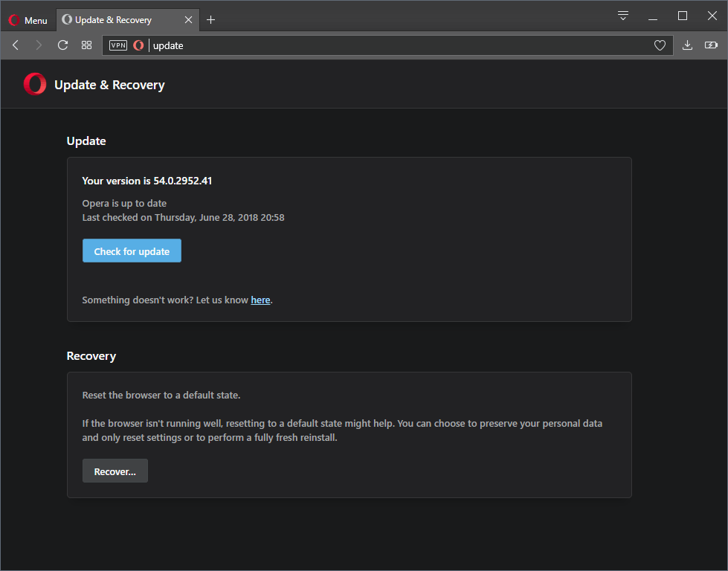This screenshot has width=728, height=571.
Task: Open the Opera Menu button
Action: click(x=28, y=20)
